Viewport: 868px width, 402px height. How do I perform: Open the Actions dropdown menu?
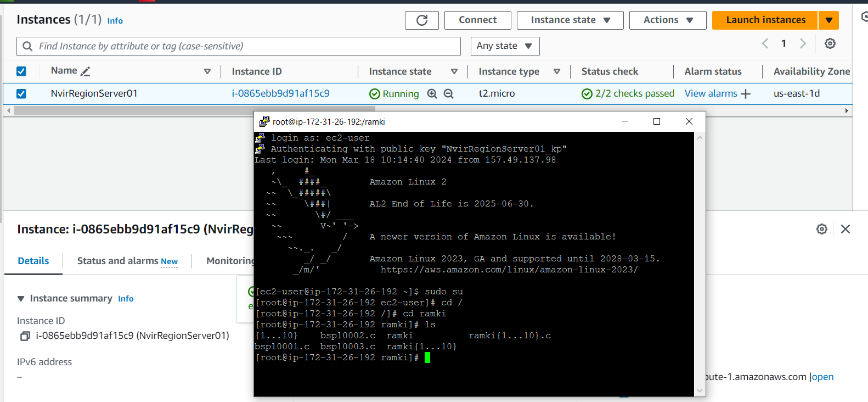668,20
